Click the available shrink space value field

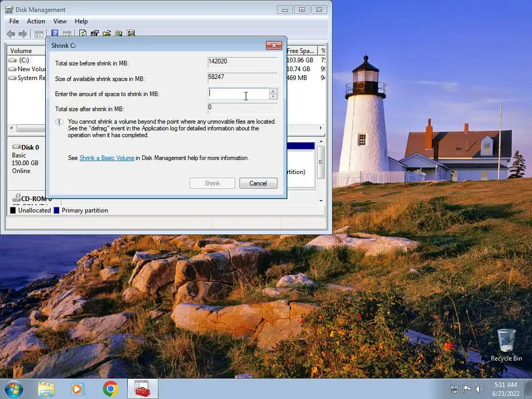(x=243, y=78)
